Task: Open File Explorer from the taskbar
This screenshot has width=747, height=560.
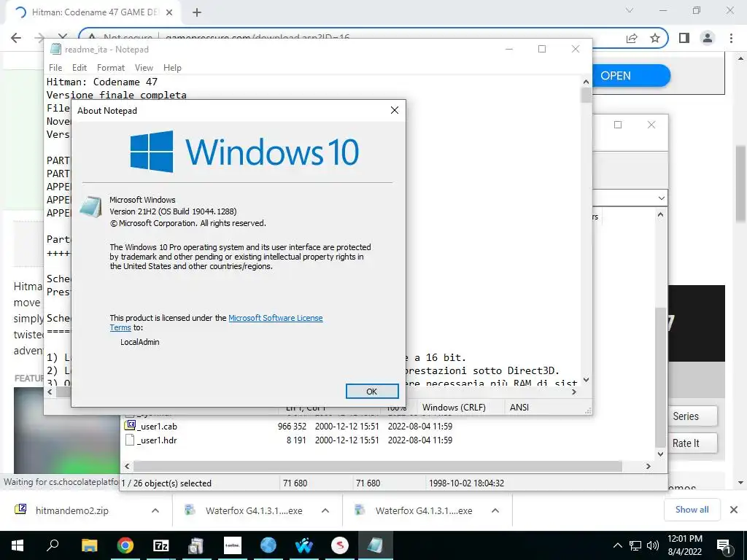Action: point(89,545)
